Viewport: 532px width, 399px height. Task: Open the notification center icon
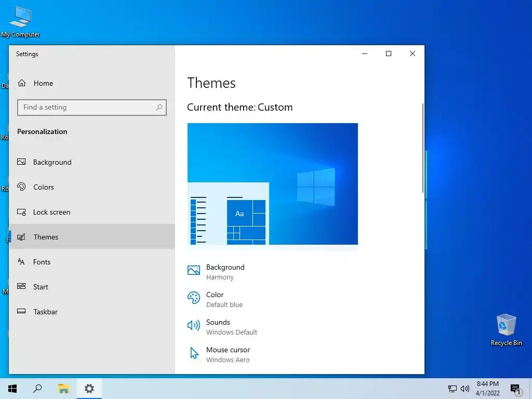coord(516,389)
